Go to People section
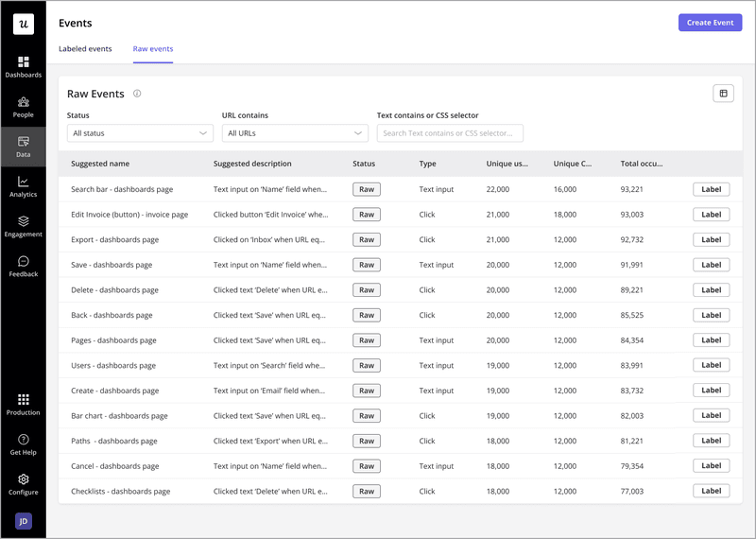The image size is (756, 539). (23, 107)
